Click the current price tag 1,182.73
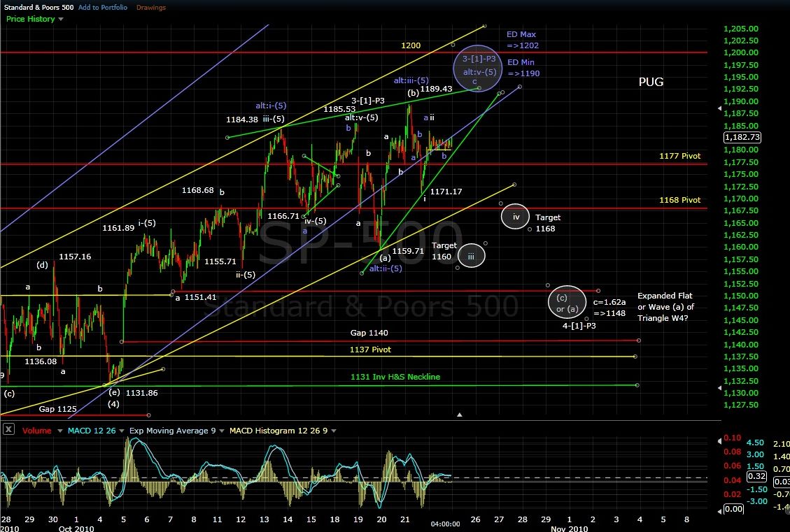 (x=742, y=138)
